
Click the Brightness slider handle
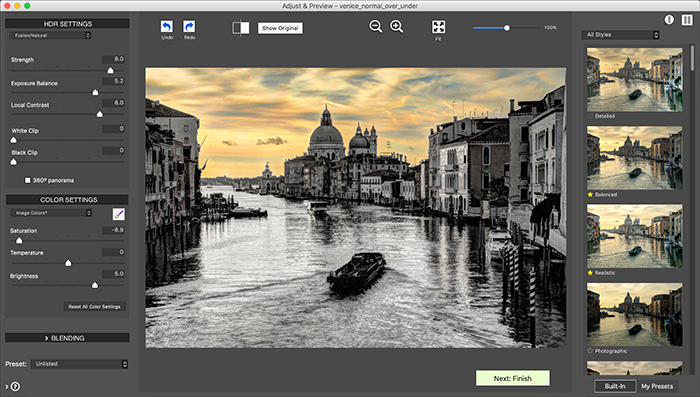[x=95, y=284]
